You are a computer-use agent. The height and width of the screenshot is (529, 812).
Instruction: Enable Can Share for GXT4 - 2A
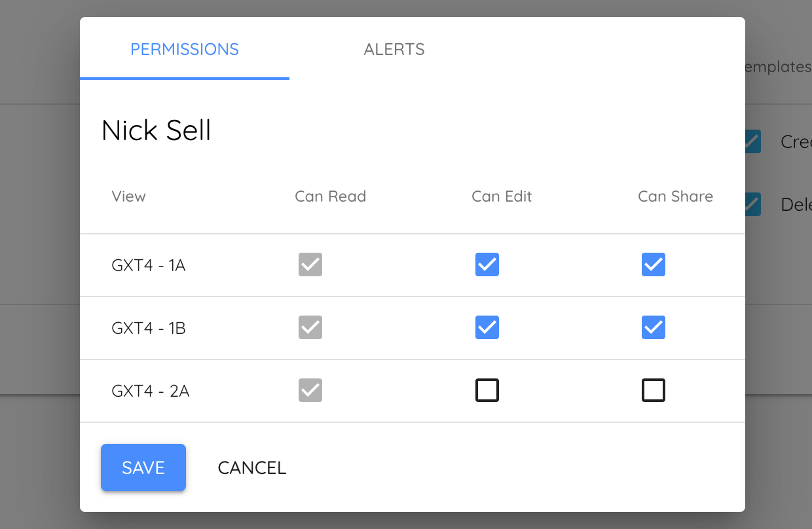(653, 390)
